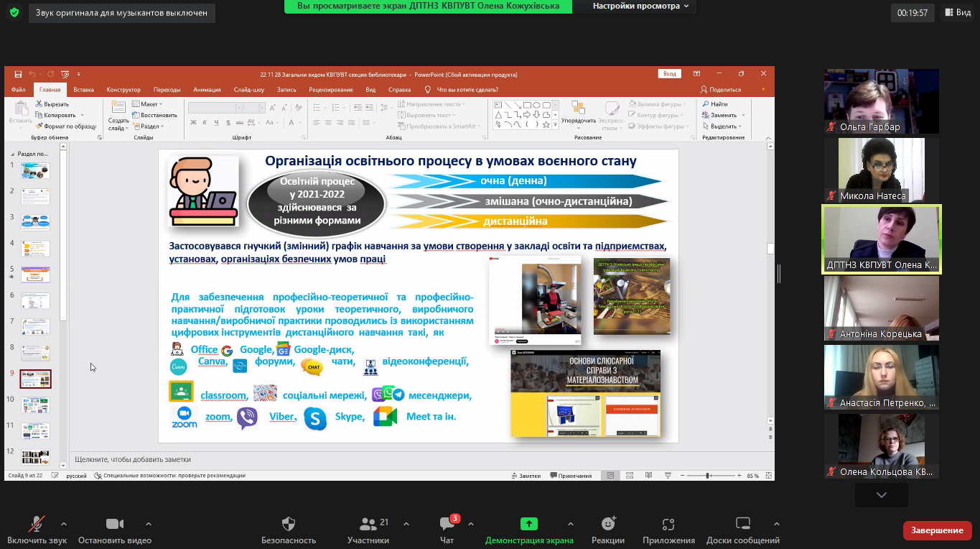Open the File (Файл) tab
Image resolution: width=980 pixels, height=549 pixels.
[19, 90]
